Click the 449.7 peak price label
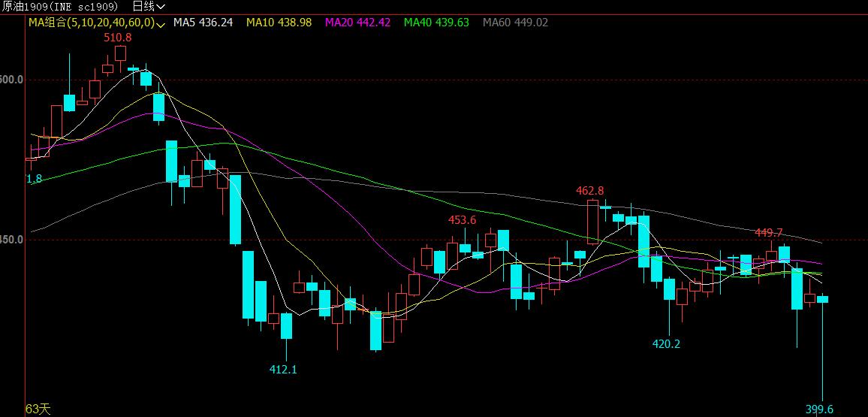Screen dimensions: 868x417 [x=769, y=233]
